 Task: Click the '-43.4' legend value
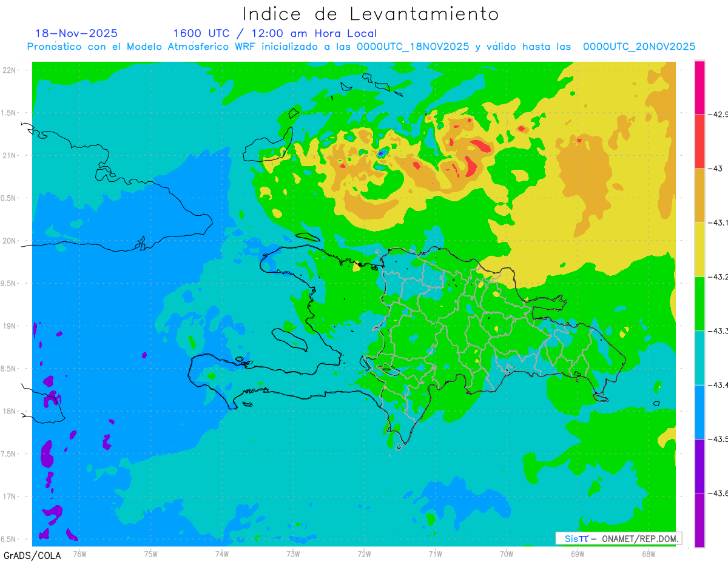click(719, 385)
